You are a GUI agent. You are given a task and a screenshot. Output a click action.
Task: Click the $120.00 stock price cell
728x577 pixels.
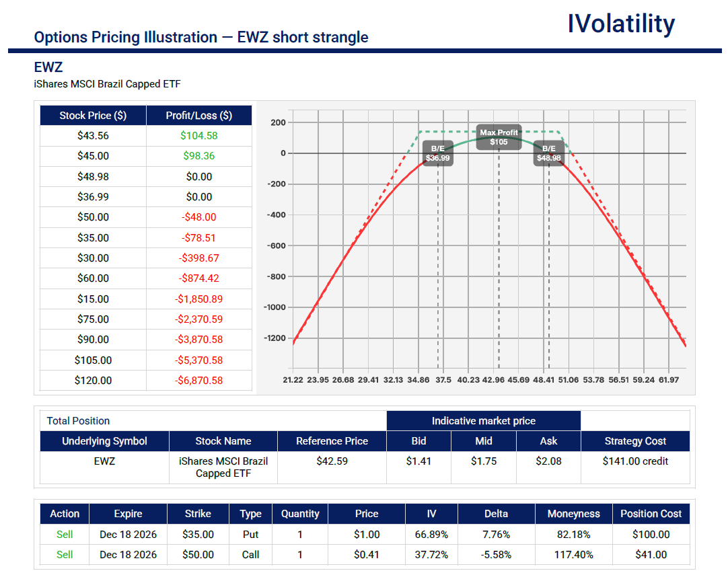click(x=93, y=381)
